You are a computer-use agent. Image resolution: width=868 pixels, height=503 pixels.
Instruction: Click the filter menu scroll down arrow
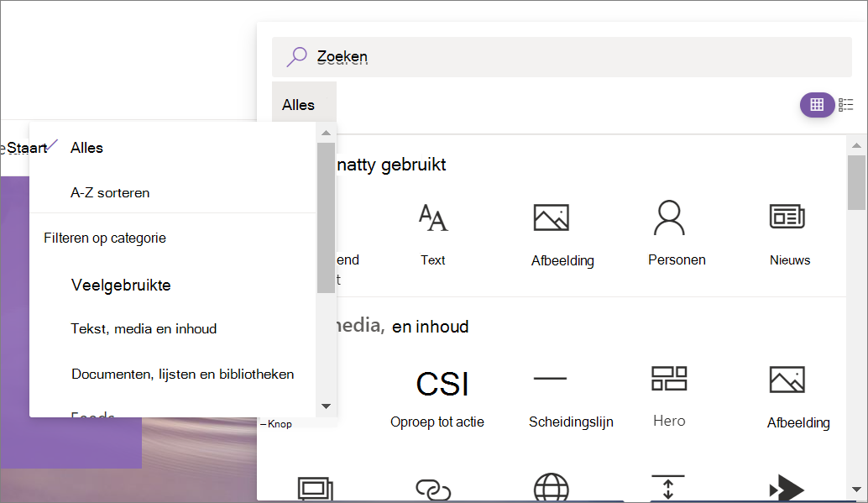[x=326, y=406]
